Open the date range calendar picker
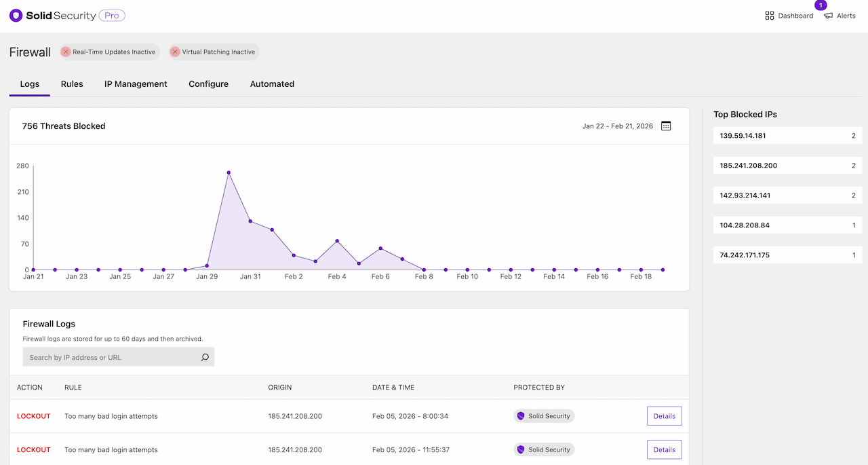868x465 pixels. (x=665, y=126)
